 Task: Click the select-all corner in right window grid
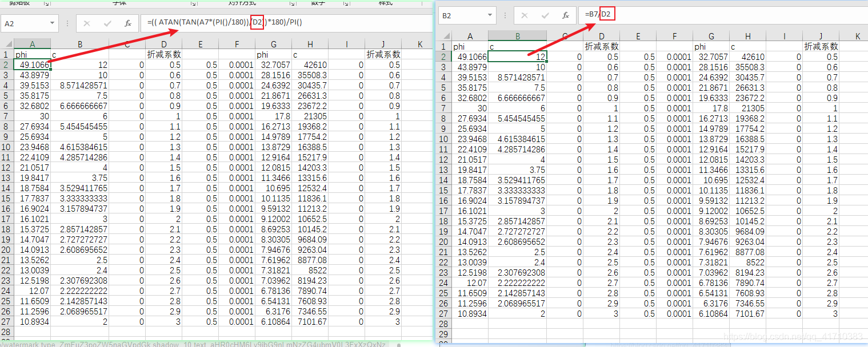tap(445, 36)
